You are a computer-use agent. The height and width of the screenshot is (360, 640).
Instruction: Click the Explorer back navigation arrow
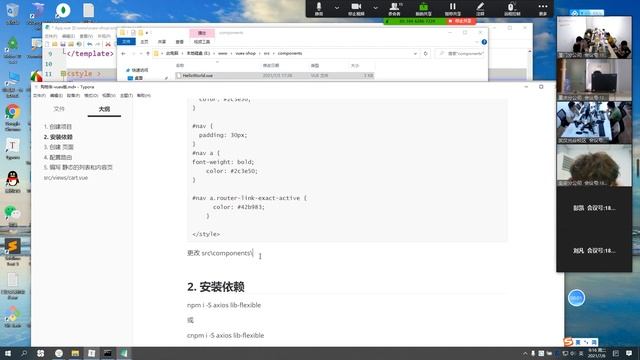tap(123, 53)
